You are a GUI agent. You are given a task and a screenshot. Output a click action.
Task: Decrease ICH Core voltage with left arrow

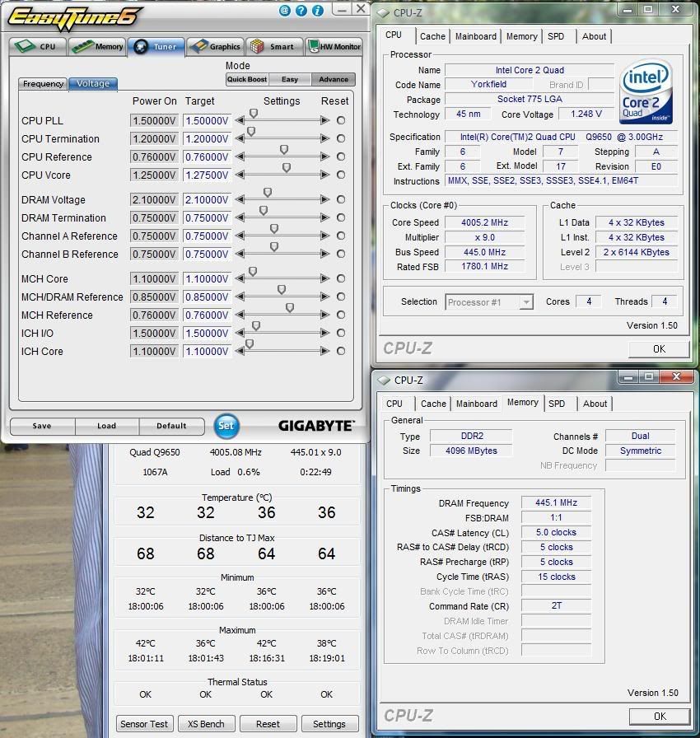click(240, 351)
